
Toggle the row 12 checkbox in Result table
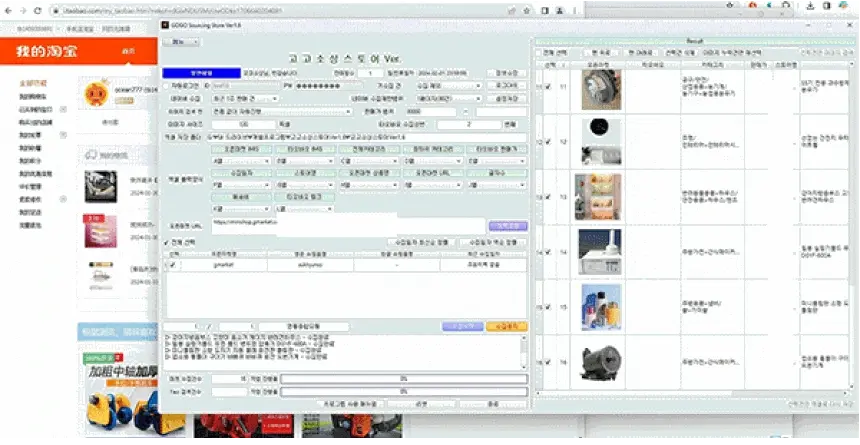[547, 142]
